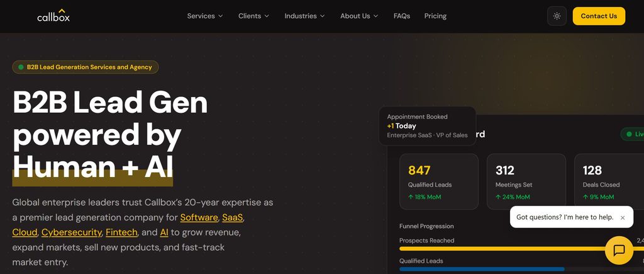This screenshot has height=274, width=644.
Task: Click the 'Got questions? I'm here to help.' message
Action: coord(565,217)
